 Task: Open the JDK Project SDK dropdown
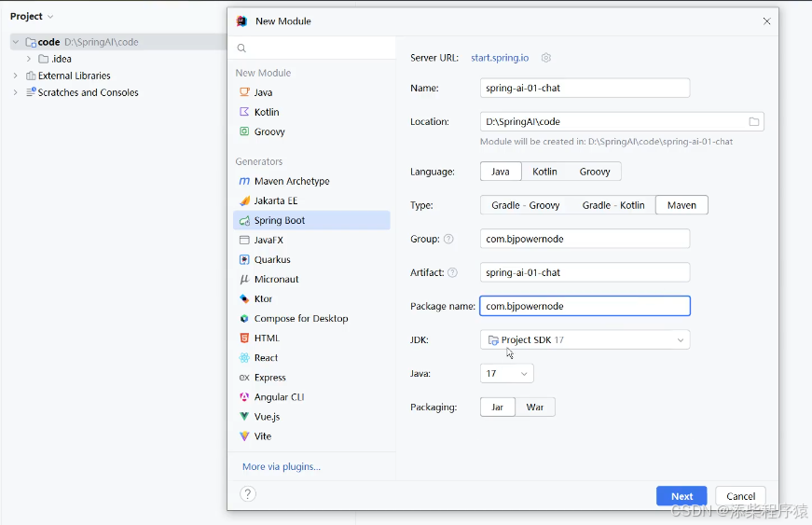(x=585, y=339)
